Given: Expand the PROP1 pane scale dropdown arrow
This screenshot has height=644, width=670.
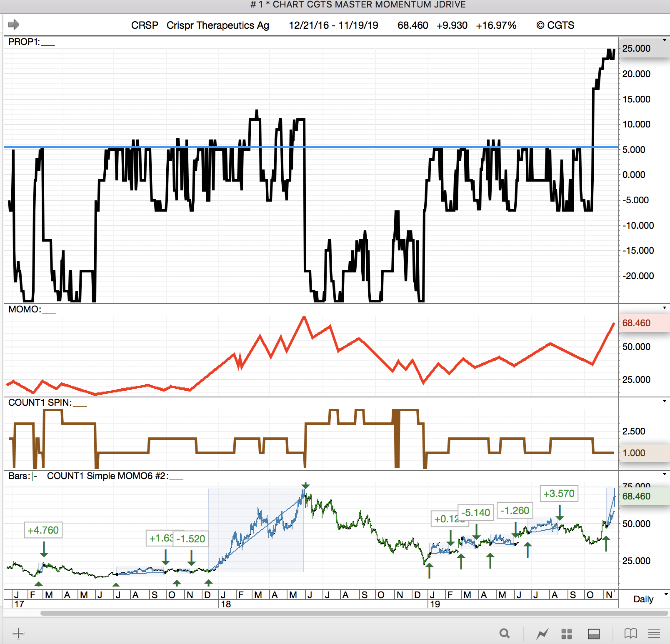Looking at the screenshot, I should tap(664, 40).
